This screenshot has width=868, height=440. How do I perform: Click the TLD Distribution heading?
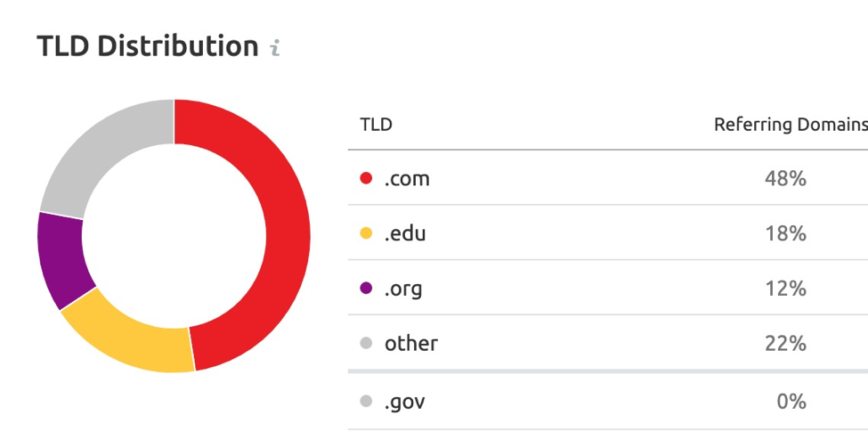147,46
